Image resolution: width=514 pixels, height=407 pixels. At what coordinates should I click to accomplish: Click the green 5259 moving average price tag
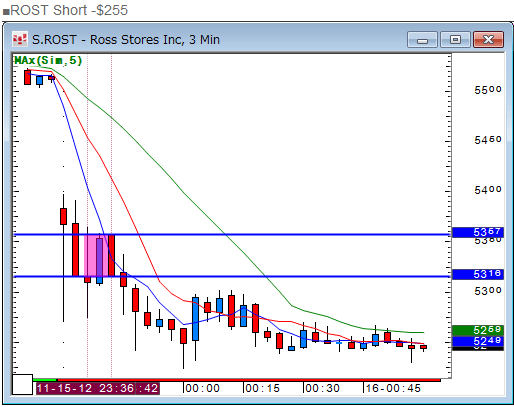click(478, 330)
